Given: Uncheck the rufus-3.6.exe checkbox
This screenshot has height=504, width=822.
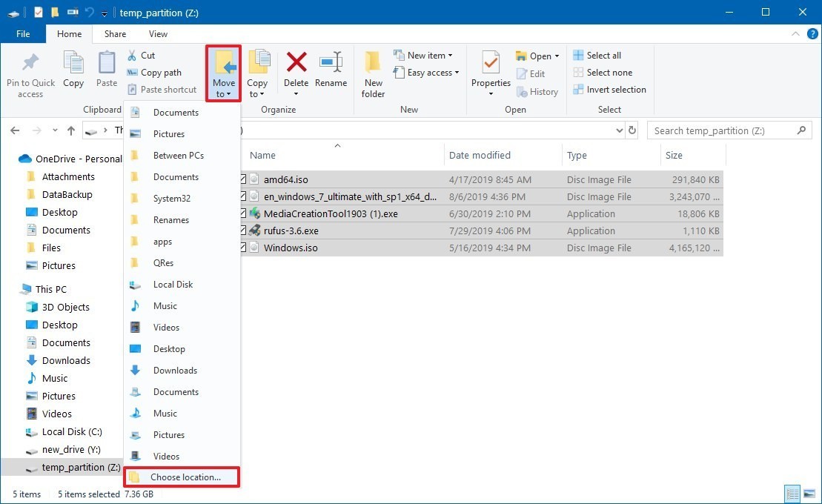Looking at the screenshot, I should click(243, 231).
